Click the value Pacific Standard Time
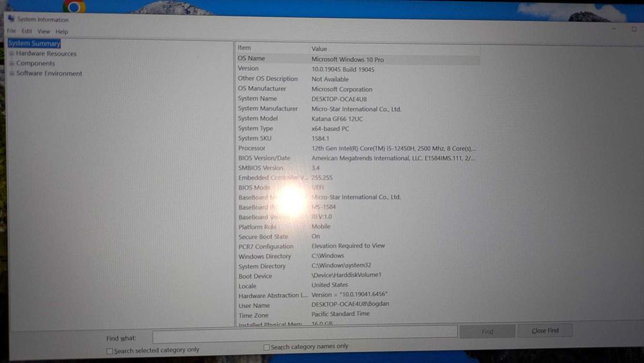 point(341,313)
